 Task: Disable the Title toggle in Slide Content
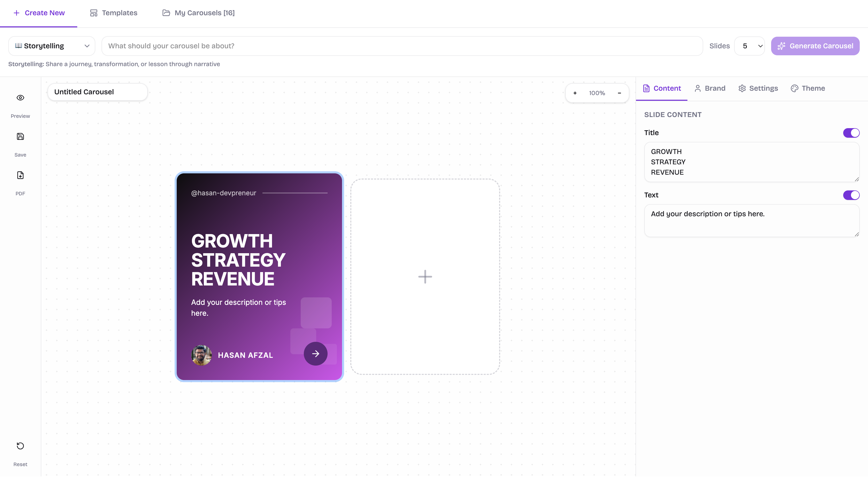(x=851, y=133)
